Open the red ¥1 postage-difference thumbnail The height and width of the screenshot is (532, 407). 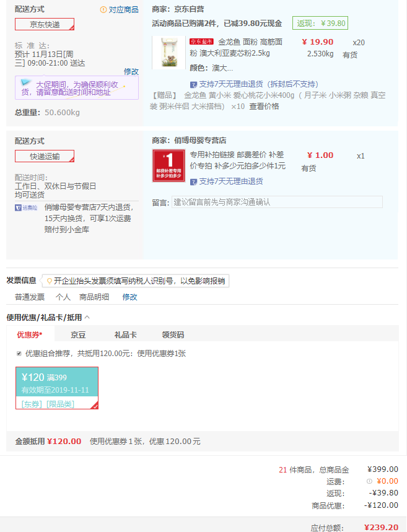[168, 165]
